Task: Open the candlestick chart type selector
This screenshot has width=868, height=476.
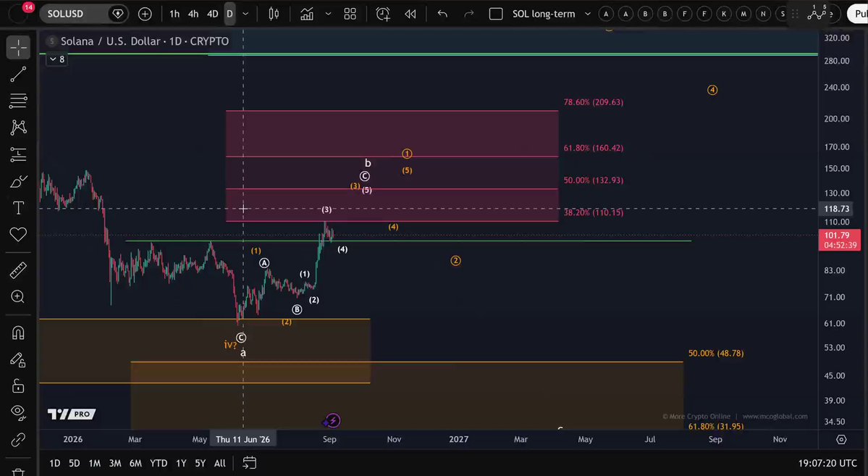Action: coord(274,14)
